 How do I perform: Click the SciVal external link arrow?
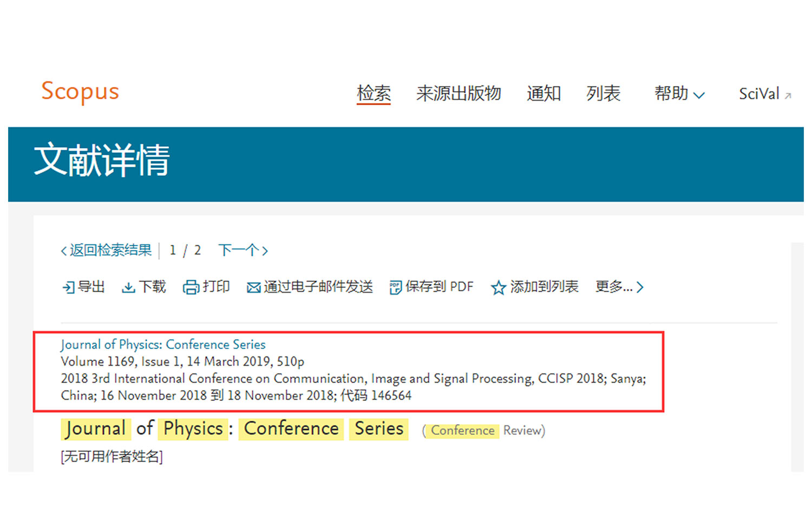(x=788, y=96)
